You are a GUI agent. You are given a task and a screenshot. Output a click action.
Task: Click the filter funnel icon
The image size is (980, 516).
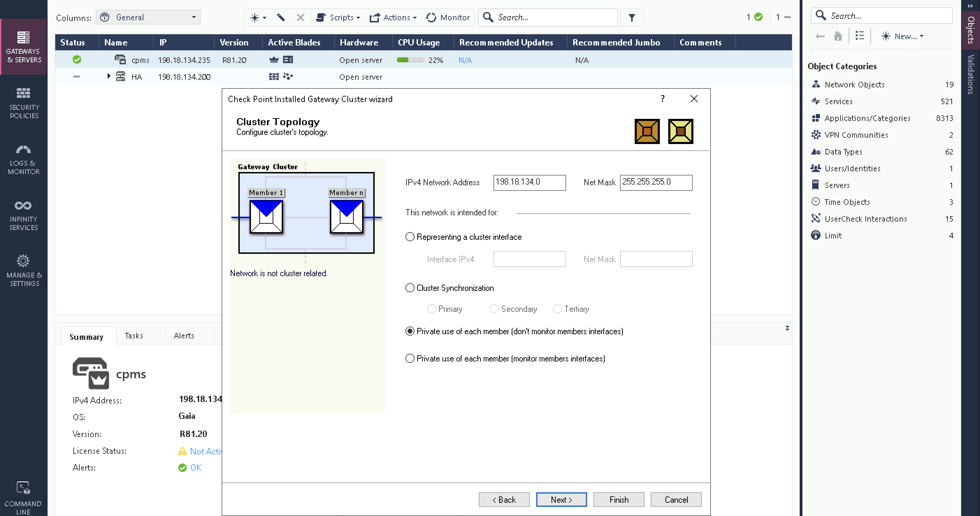pyautogui.click(x=632, y=17)
